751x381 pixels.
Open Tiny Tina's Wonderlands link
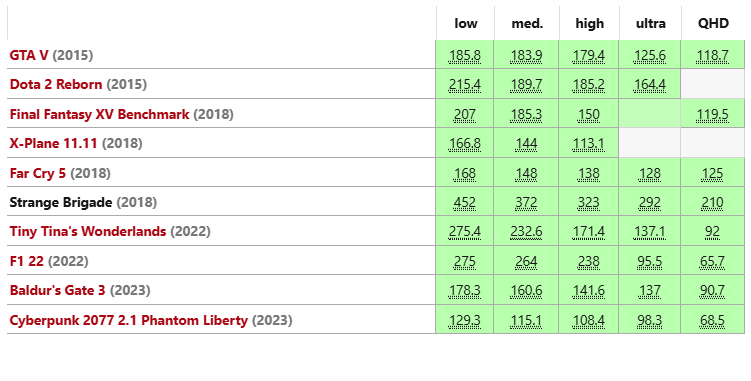click(x=88, y=231)
